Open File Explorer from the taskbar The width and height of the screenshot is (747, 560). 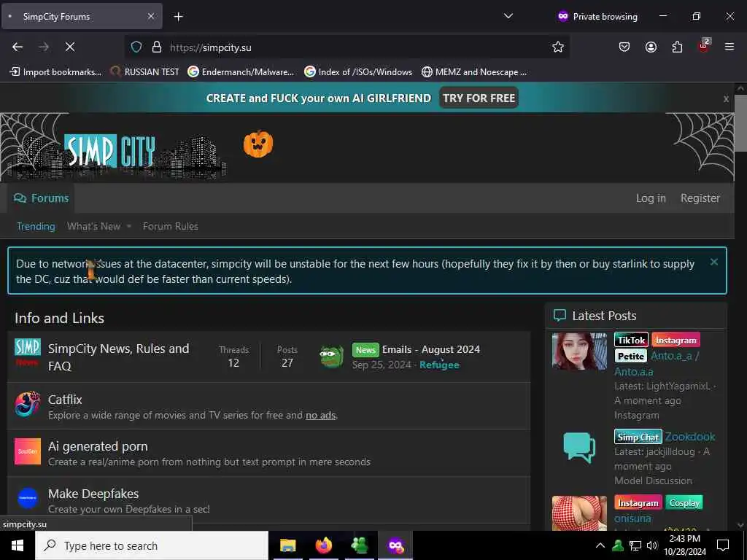287,545
